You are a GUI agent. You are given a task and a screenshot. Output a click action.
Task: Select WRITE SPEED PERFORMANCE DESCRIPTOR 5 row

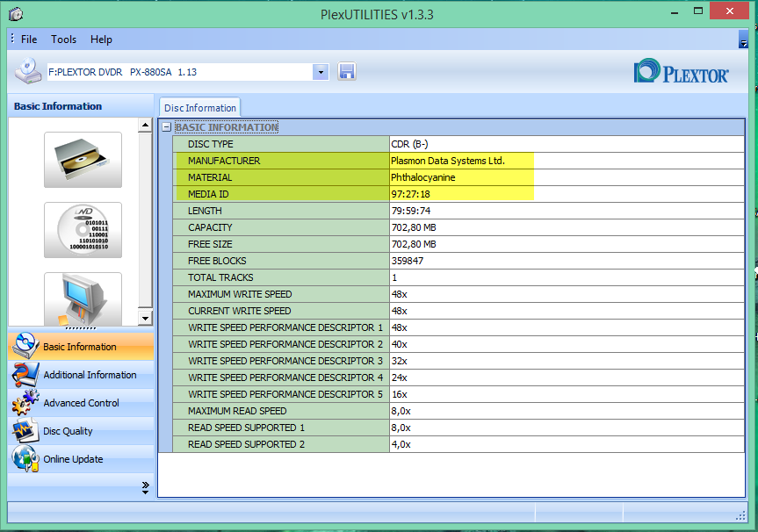coord(458,394)
